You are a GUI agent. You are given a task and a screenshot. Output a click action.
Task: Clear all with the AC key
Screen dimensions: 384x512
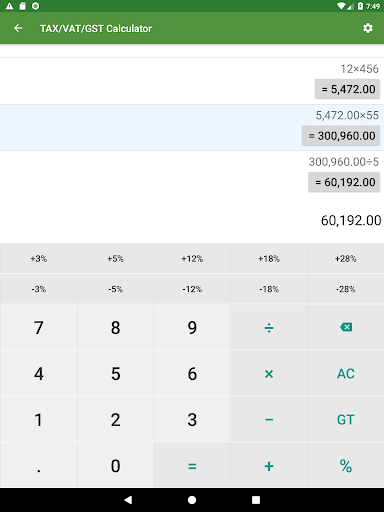pyautogui.click(x=346, y=373)
